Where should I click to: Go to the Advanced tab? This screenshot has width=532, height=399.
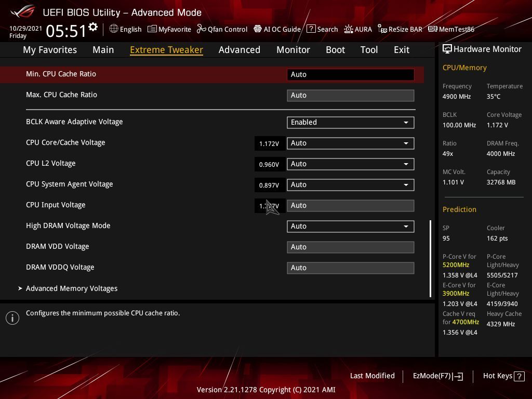coord(240,50)
